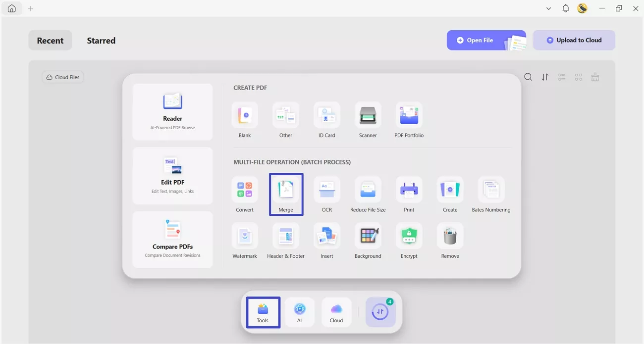Screen dimensions: 644x344
Task: Open the sync transfers button with badge
Action: 380,312
